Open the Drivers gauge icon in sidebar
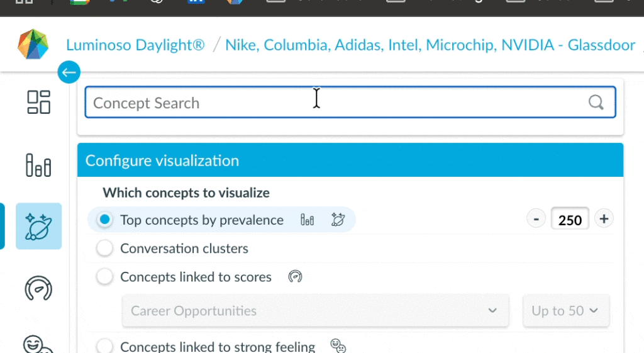 tap(38, 288)
